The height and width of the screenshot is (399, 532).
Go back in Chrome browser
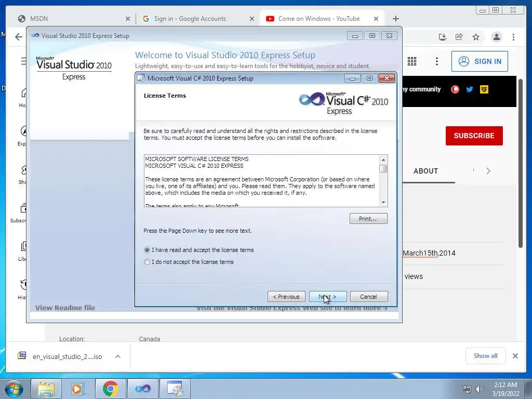(x=18, y=37)
